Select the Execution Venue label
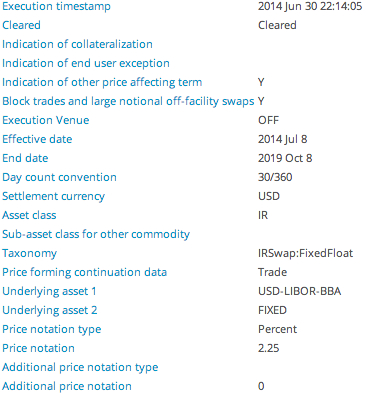Screen dimensions: 366x398 pyautogui.click(x=46, y=120)
